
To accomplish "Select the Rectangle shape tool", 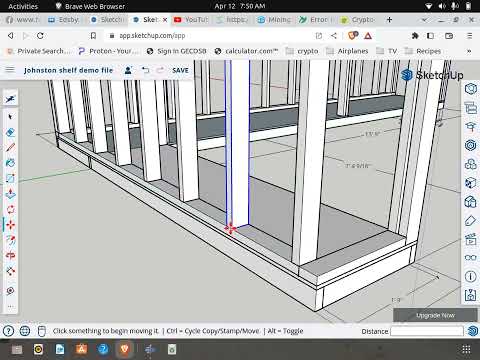I will (10, 178).
